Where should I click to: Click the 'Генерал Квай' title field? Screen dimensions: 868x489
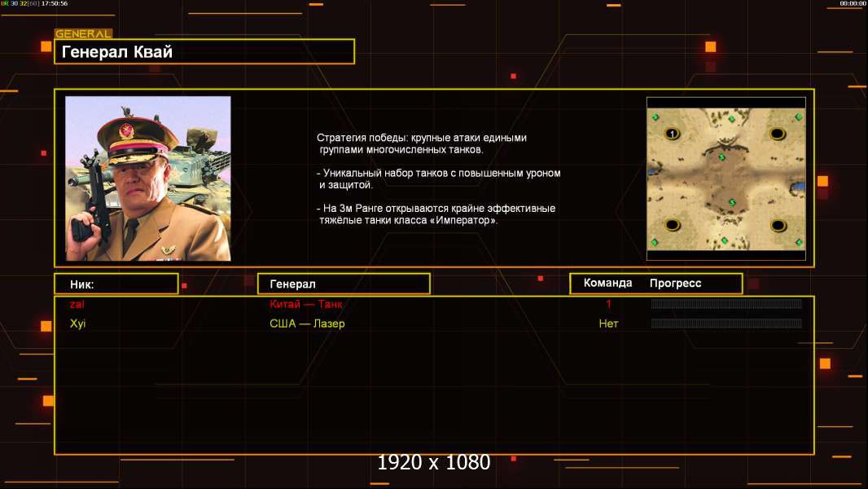coord(204,51)
